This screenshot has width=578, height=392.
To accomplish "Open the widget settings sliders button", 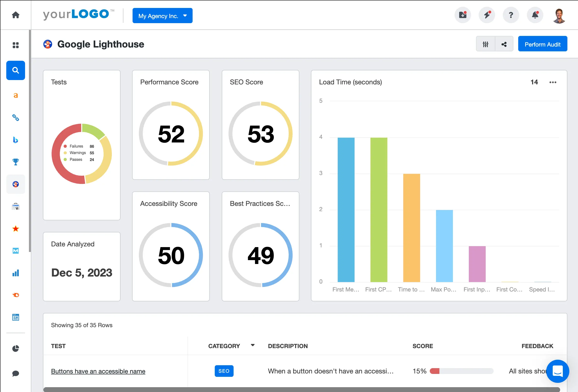I will (485, 44).
